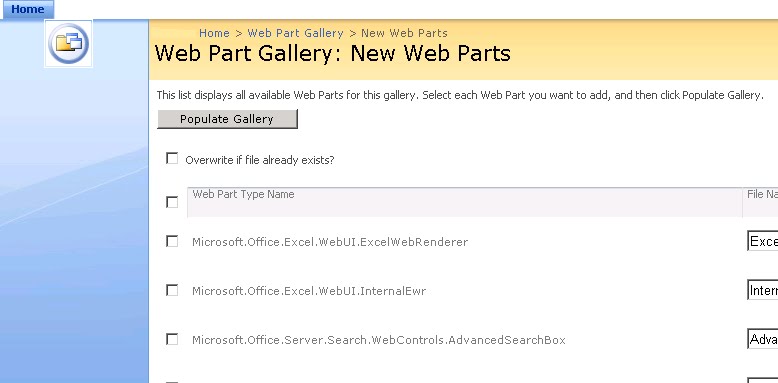Click New Web Parts breadcrumb
The height and width of the screenshot is (383, 778).
click(404, 33)
